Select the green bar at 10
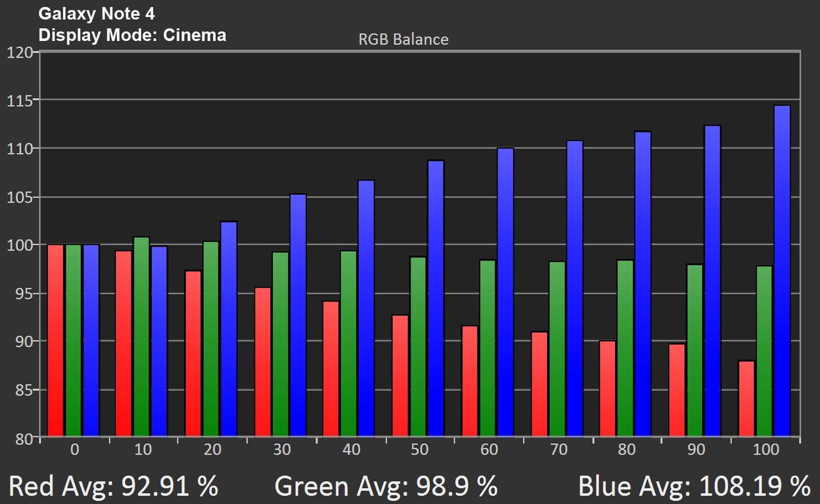820x504 pixels. tap(141, 337)
